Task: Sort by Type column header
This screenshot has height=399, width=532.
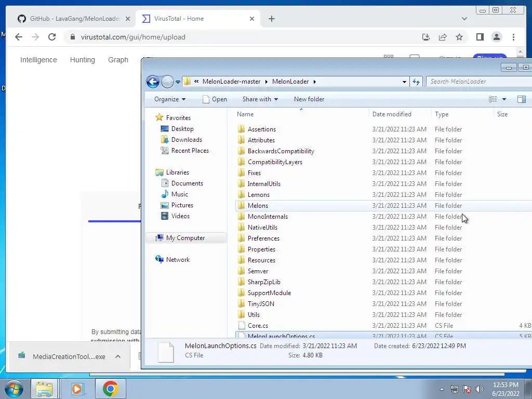Action: (442, 114)
